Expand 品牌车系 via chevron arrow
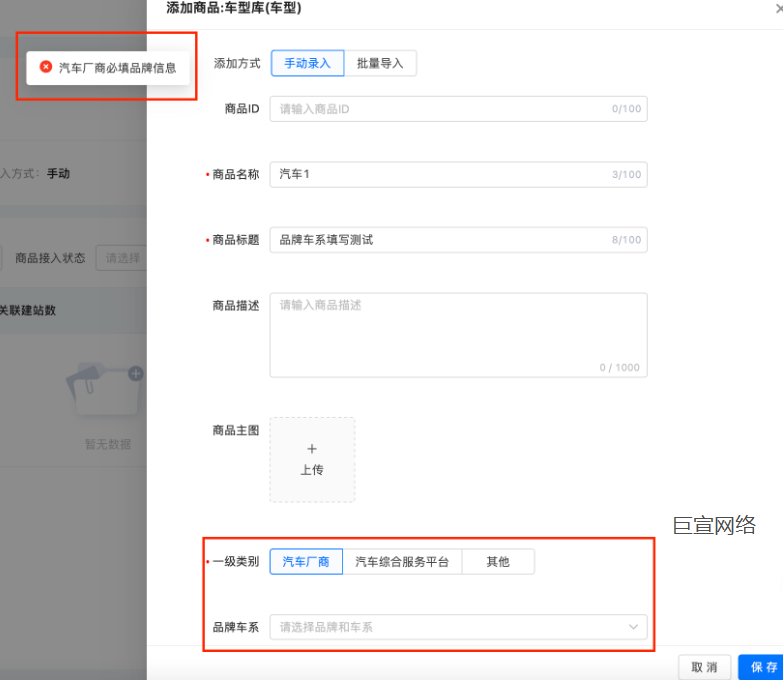Viewport: 783px width, 680px height. 633,627
